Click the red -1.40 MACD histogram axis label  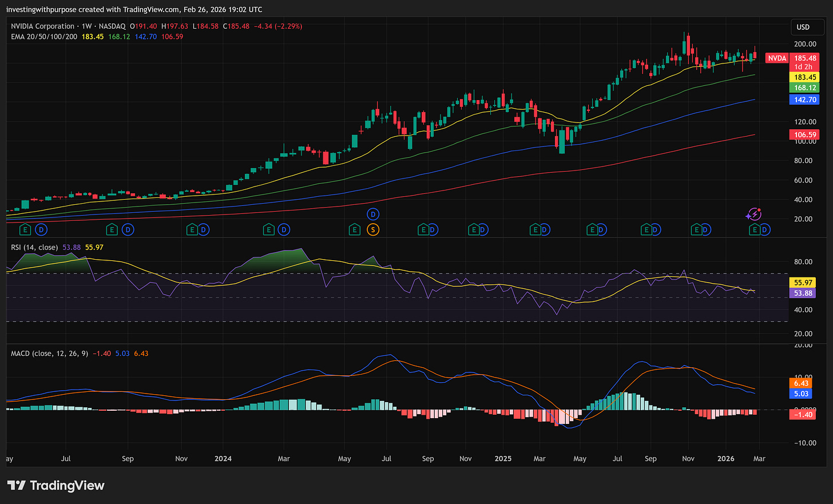(803, 415)
